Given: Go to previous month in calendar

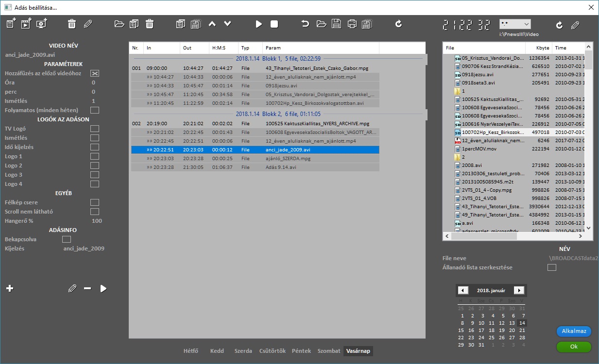Looking at the screenshot, I should pyautogui.click(x=463, y=290).
